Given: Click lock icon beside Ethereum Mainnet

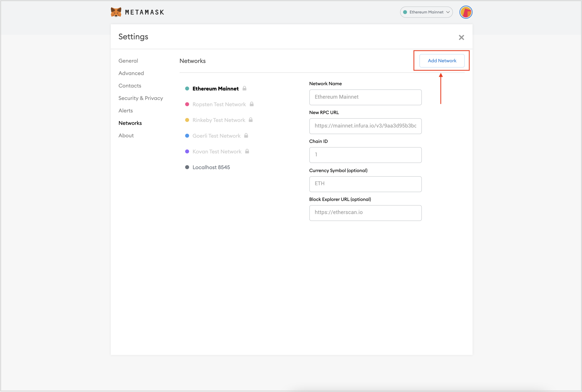Looking at the screenshot, I should pos(244,88).
